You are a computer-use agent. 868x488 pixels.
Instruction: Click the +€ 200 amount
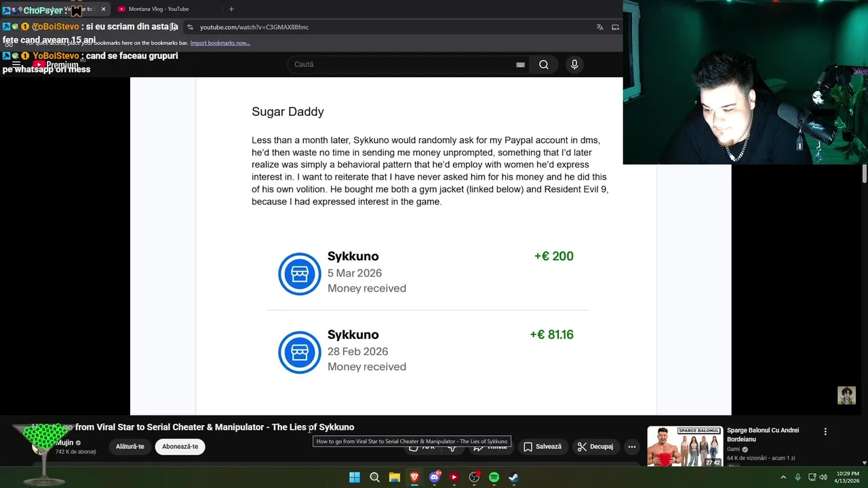pos(553,256)
